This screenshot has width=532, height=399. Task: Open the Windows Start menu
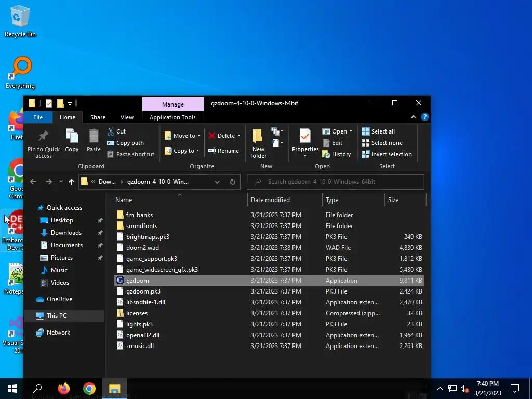pos(12,389)
